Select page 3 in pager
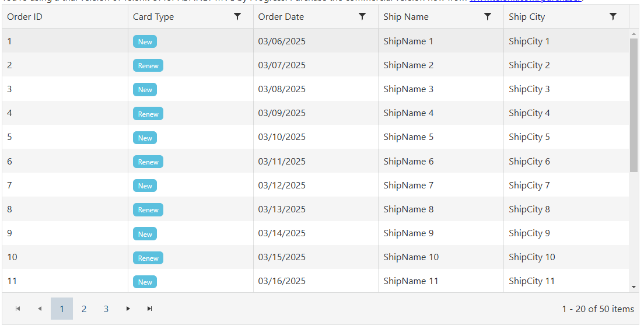The height and width of the screenshot is (329, 644). click(x=106, y=309)
